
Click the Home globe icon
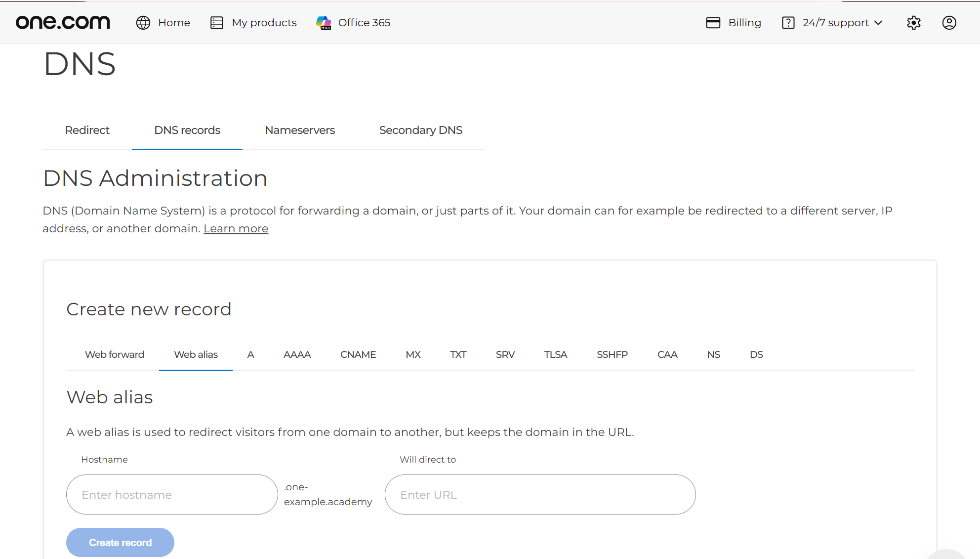pos(143,23)
